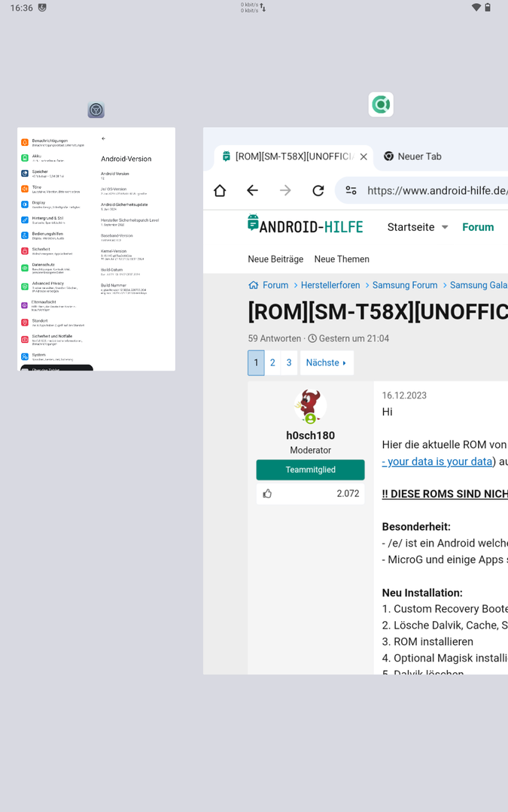Open site settings icon in the address bar

tap(351, 190)
